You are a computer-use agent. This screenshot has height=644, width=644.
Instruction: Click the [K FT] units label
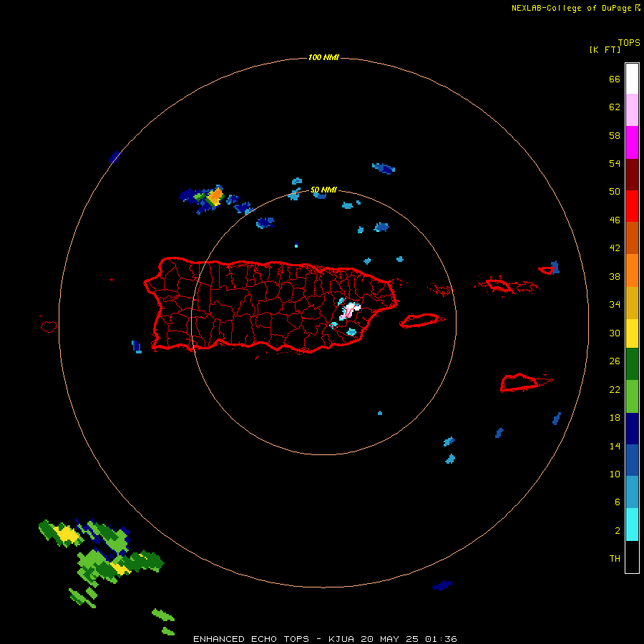tap(605, 49)
